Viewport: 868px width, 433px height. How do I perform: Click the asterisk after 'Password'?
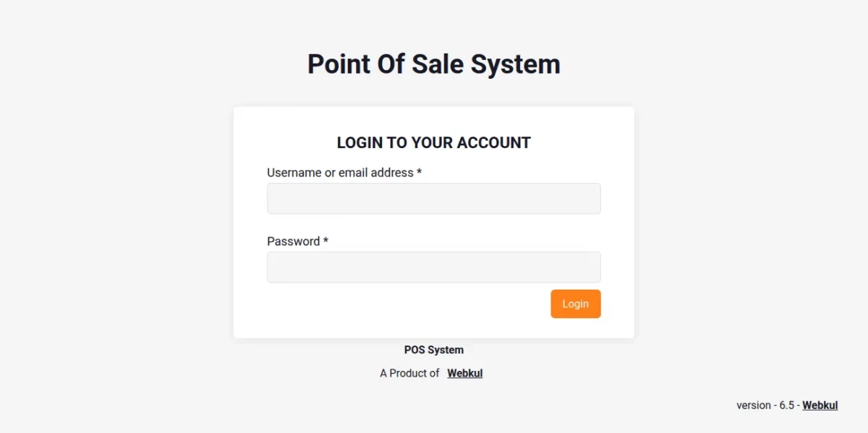pyautogui.click(x=325, y=241)
